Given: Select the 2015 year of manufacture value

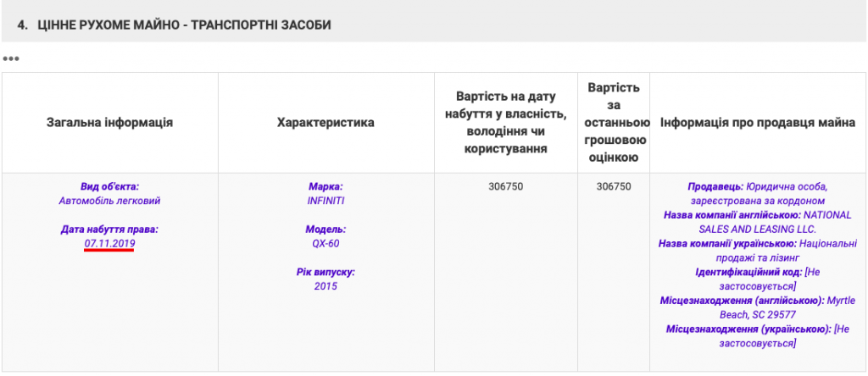Looking at the screenshot, I should coord(325,286).
